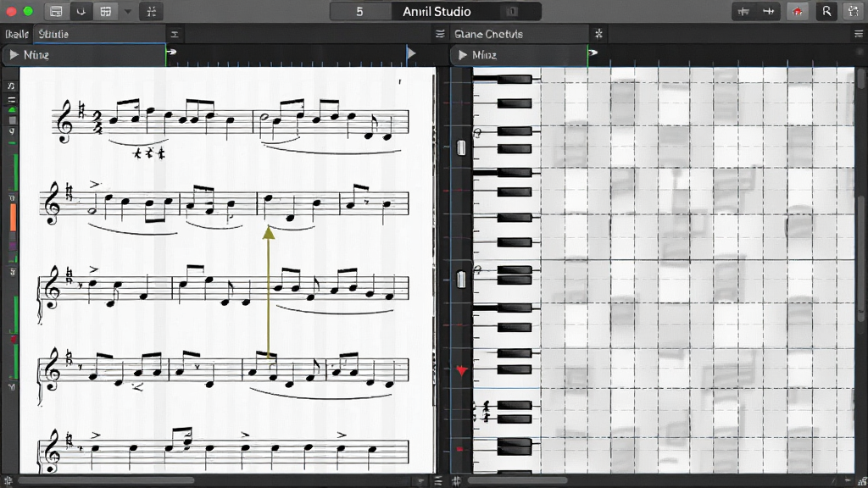Click the star icon beside the Slane Chetvls tab
The width and height of the screenshot is (868, 488).
pyautogui.click(x=598, y=34)
